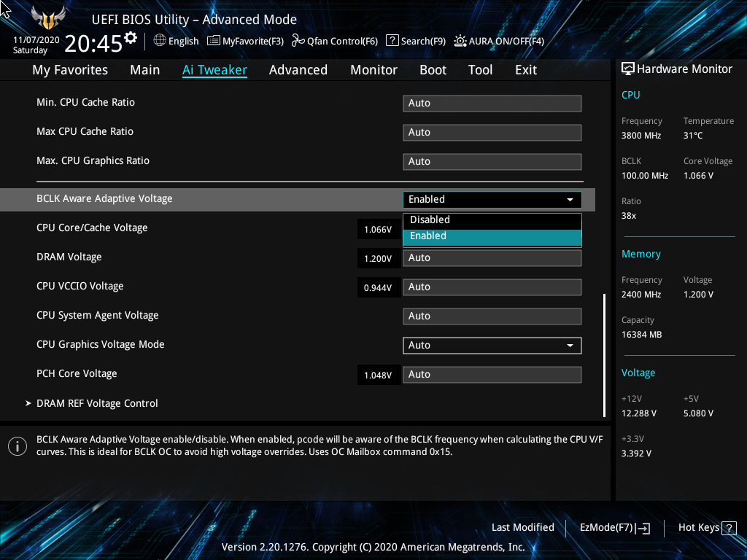Viewport: 747px width, 560px height.
Task: Choose Disabled in BCLK dropdown list
Action: 492,220
